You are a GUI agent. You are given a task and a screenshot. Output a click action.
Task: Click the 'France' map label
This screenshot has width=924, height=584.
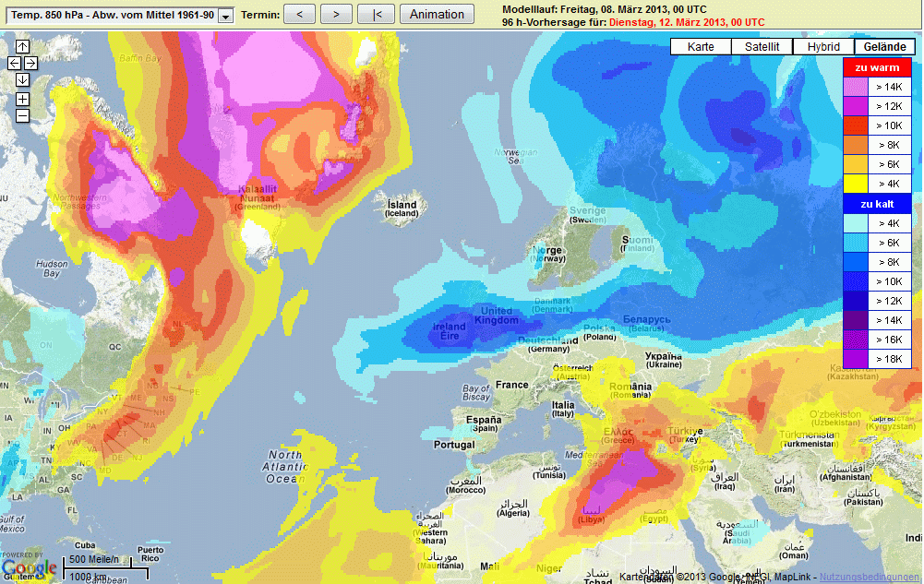click(511, 385)
